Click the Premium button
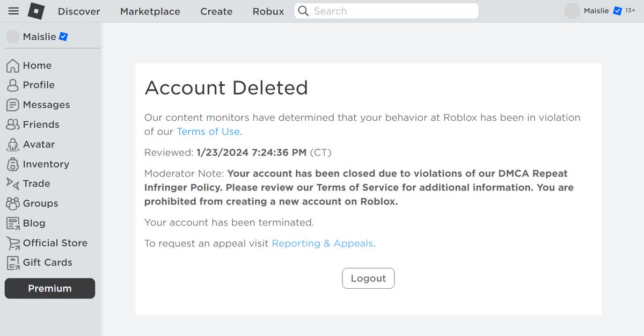Image resolution: width=644 pixels, height=336 pixels. tap(50, 288)
